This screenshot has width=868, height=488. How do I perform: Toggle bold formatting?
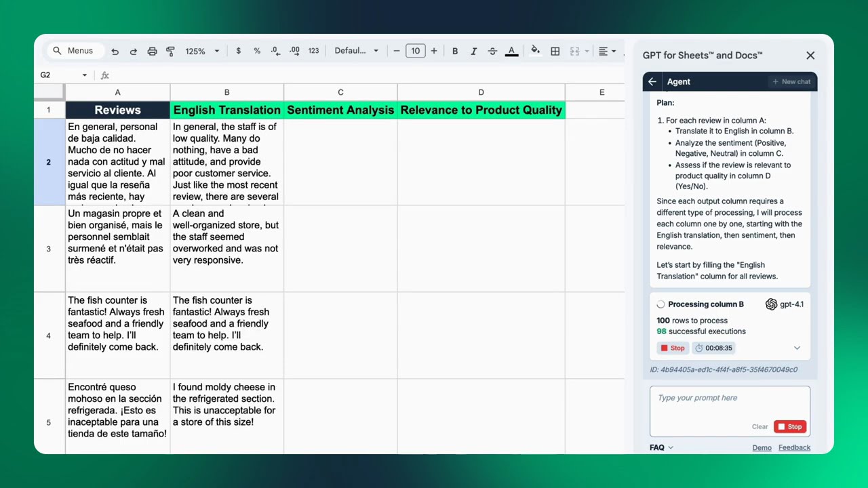point(455,51)
